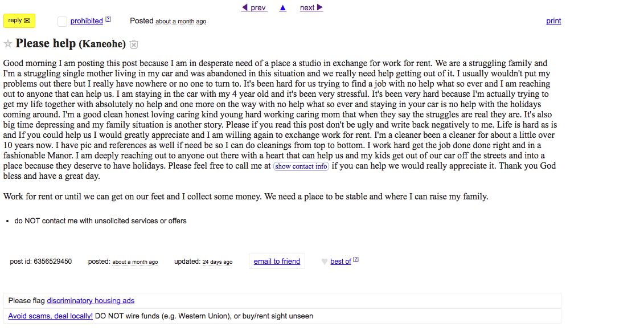Star the post as a favorite

pos(7,43)
